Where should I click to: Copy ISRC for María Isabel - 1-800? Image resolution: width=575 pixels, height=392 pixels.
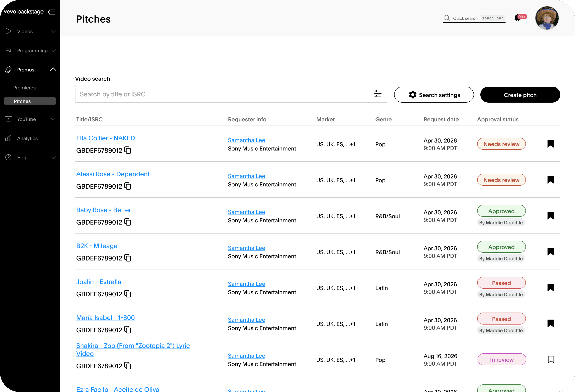(128, 330)
